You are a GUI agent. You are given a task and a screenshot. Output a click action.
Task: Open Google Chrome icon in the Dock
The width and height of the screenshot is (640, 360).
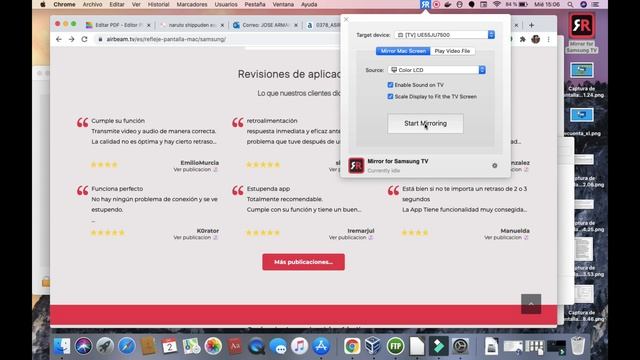[352, 346]
